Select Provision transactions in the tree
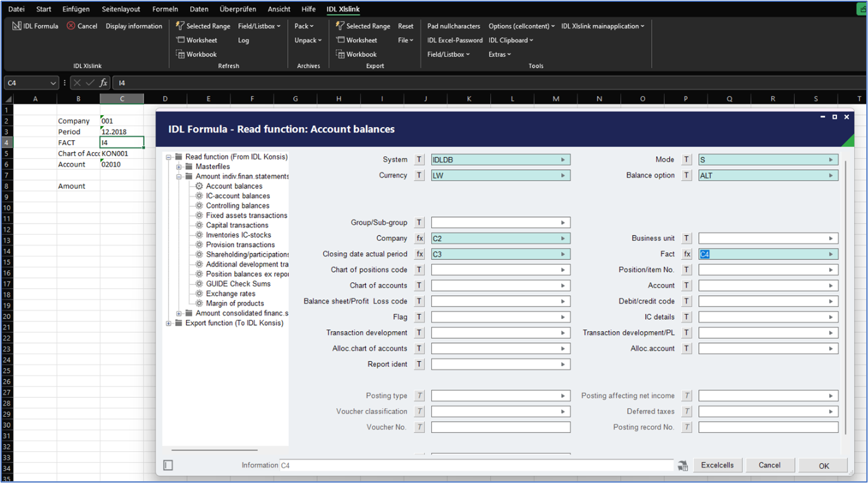This screenshot has width=868, height=483. click(x=235, y=244)
